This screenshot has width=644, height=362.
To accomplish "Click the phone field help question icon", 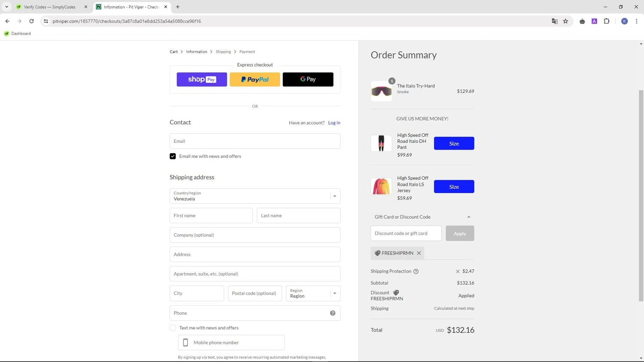I will (x=333, y=313).
